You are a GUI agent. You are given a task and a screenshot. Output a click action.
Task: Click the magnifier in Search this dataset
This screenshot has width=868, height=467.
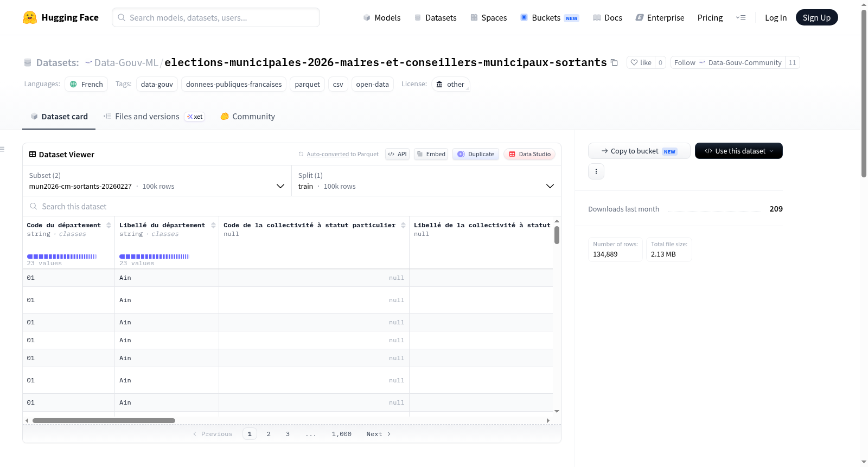34,206
